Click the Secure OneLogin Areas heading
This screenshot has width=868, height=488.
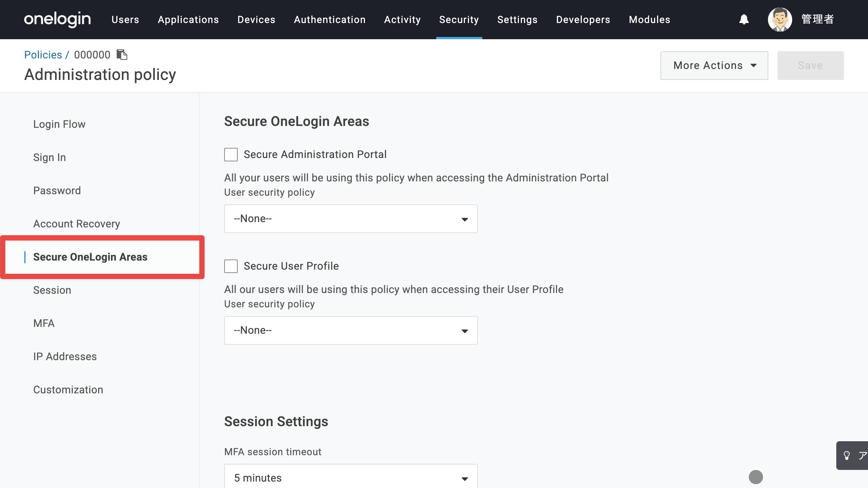[x=297, y=121]
